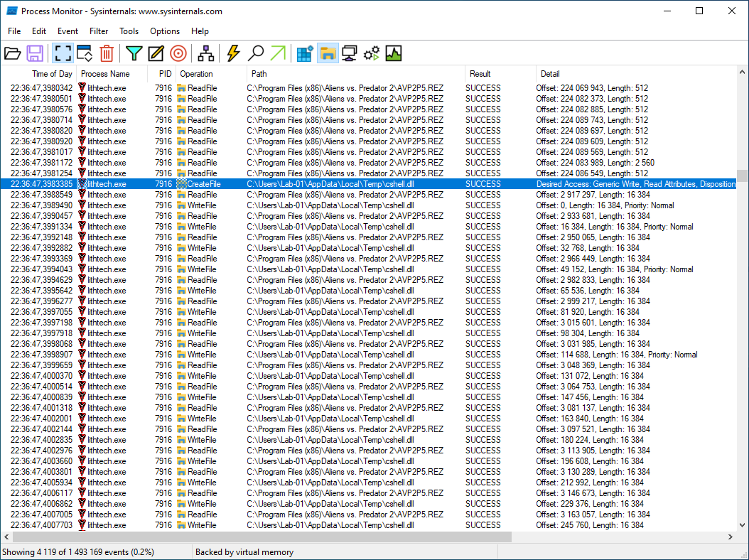Select the event at 22:36:47,4001318
Image resolution: width=749 pixels, height=560 pixels.
368,408
